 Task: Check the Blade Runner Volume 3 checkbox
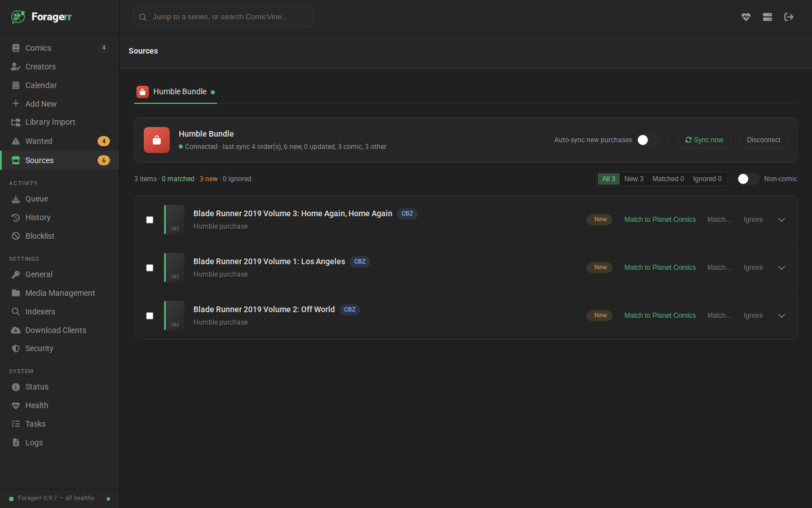[x=149, y=220]
